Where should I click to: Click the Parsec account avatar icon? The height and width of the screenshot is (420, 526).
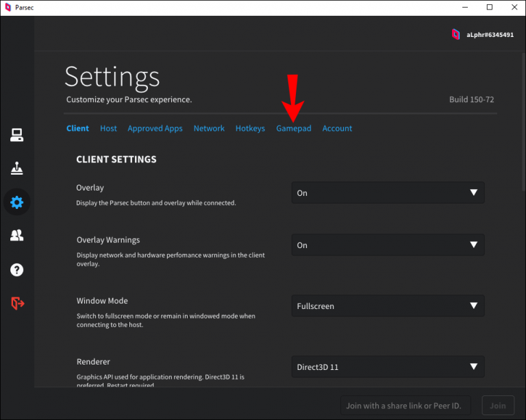[455, 34]
